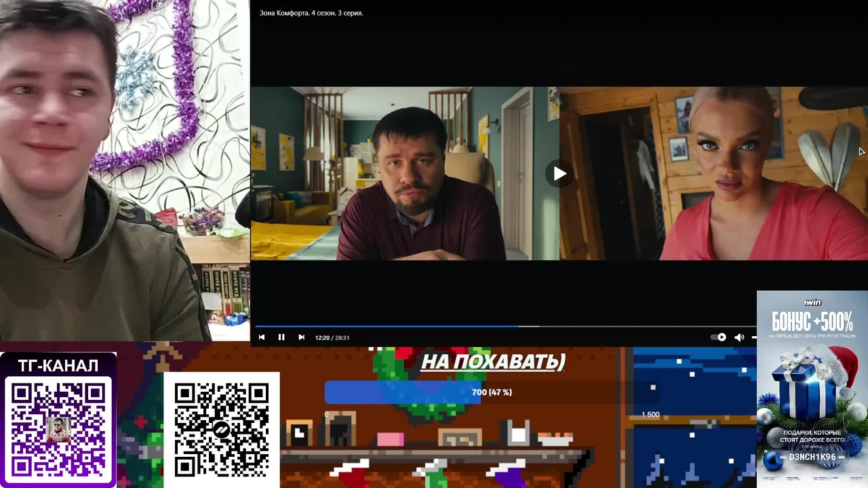Click the previous episode skip button
The height and width of the screenshot is (488, 868).
(x=262, y=337)
